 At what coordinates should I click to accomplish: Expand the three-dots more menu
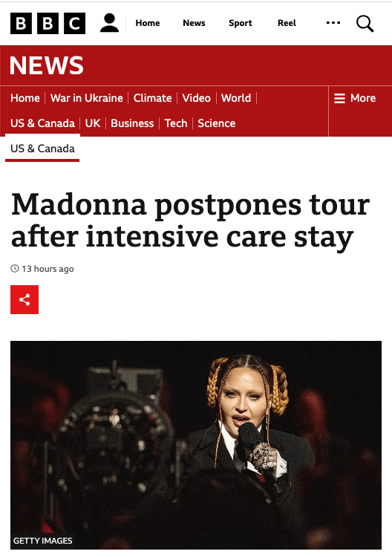[x=333, y=23]
